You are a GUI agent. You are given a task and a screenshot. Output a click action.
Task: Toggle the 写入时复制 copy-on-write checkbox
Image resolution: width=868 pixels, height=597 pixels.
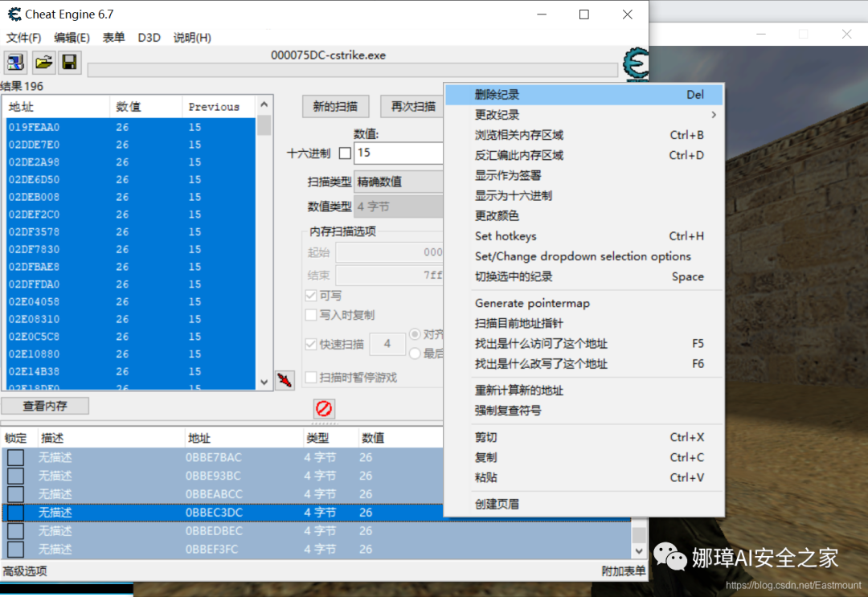[x=311, y=315]
